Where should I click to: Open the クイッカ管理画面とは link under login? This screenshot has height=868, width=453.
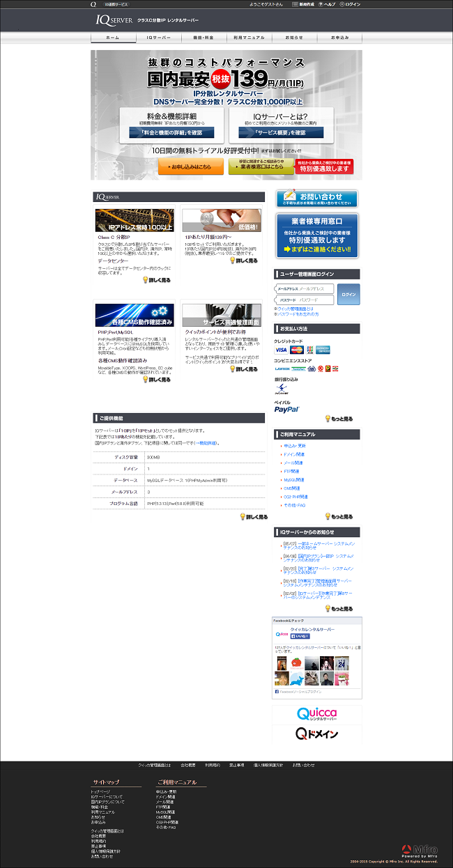click(295, 308)
